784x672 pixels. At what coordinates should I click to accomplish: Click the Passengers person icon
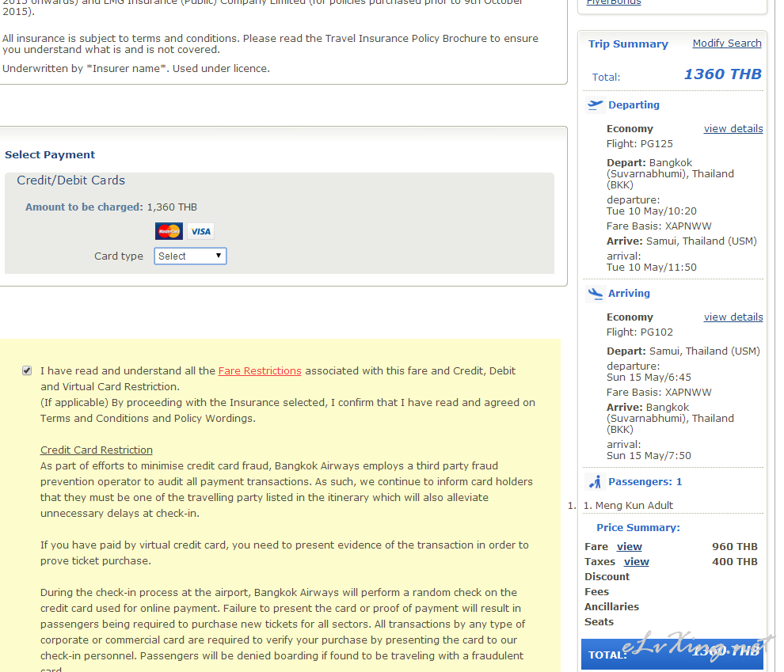pyautogui.click(x=595, y=482)
